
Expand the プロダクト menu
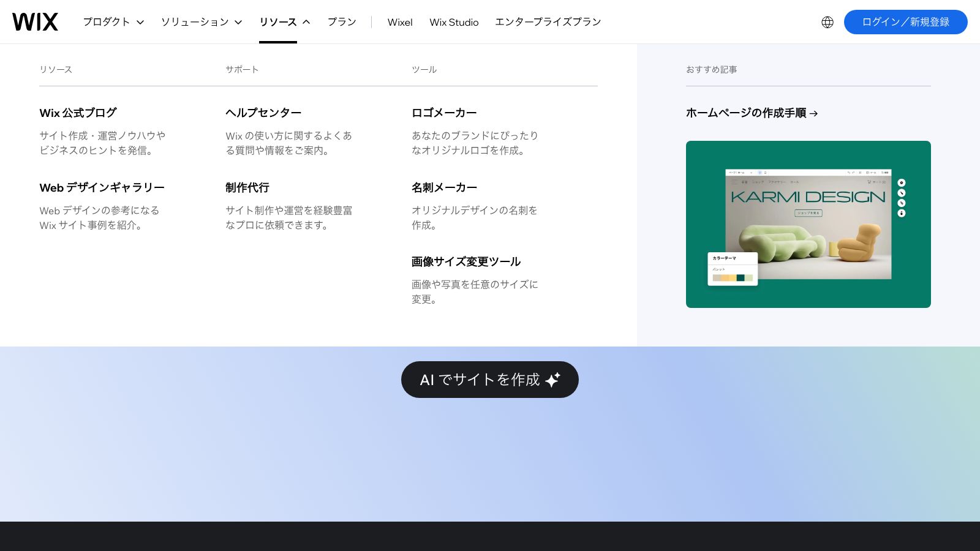[x=113, y=22]
